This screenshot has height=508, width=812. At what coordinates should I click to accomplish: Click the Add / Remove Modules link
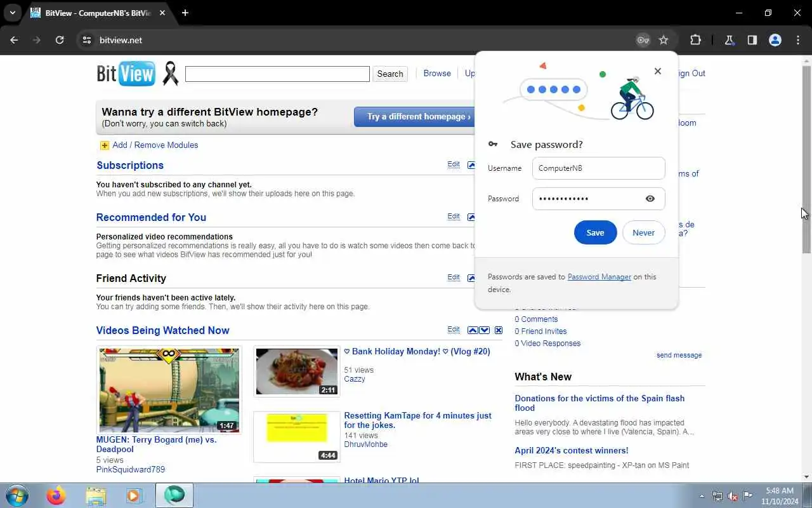(155, 145)
